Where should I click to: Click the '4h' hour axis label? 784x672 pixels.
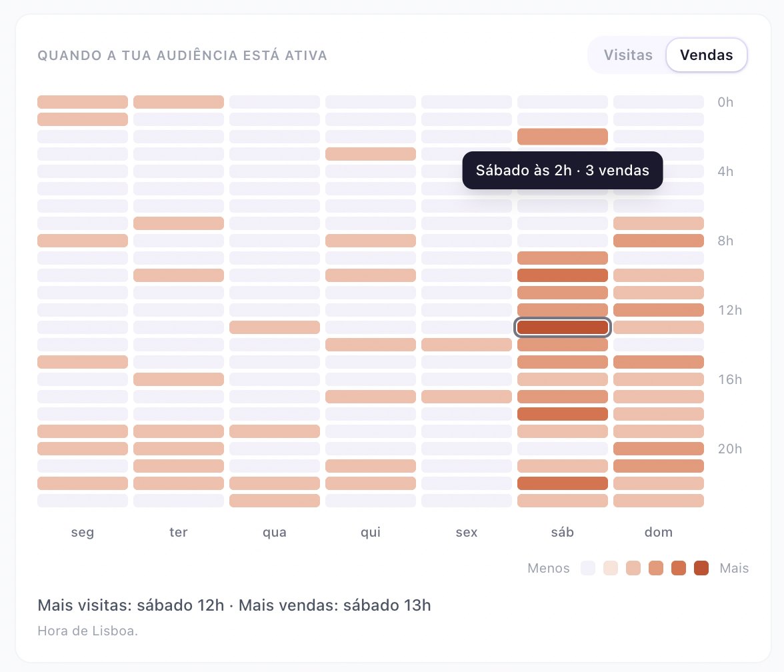pyautogui.click(x=725, y=171)
